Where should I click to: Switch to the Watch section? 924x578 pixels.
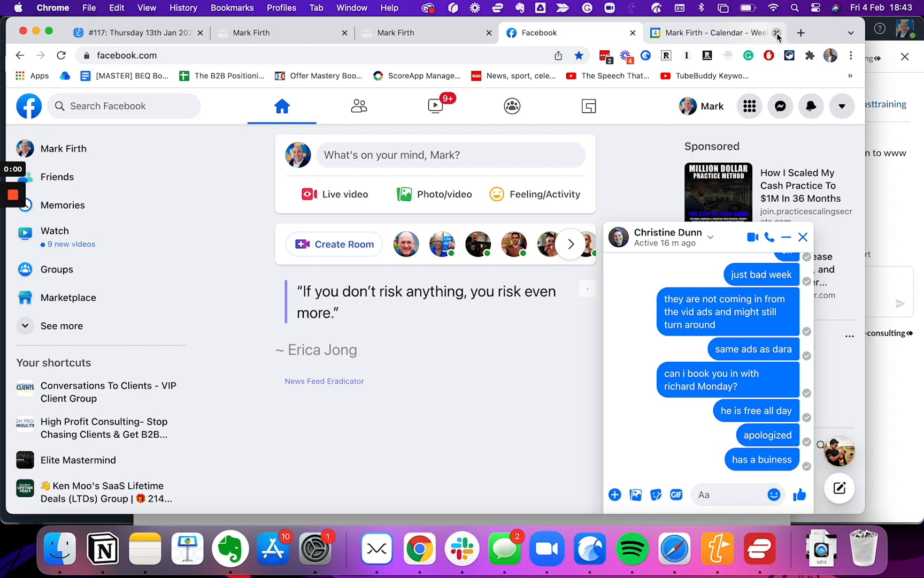(55, 231)
